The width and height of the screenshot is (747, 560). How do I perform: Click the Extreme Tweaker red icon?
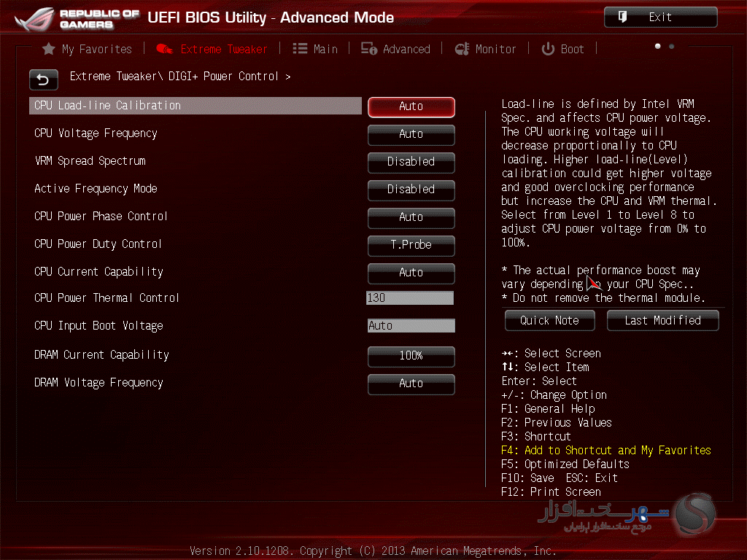(x=164, y=49)
